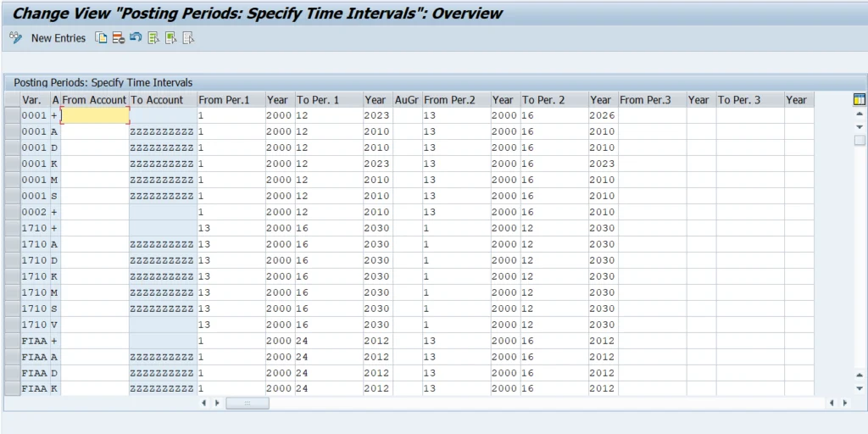Click the To Account column header
868x434 pixels.
tap(164, 100)
